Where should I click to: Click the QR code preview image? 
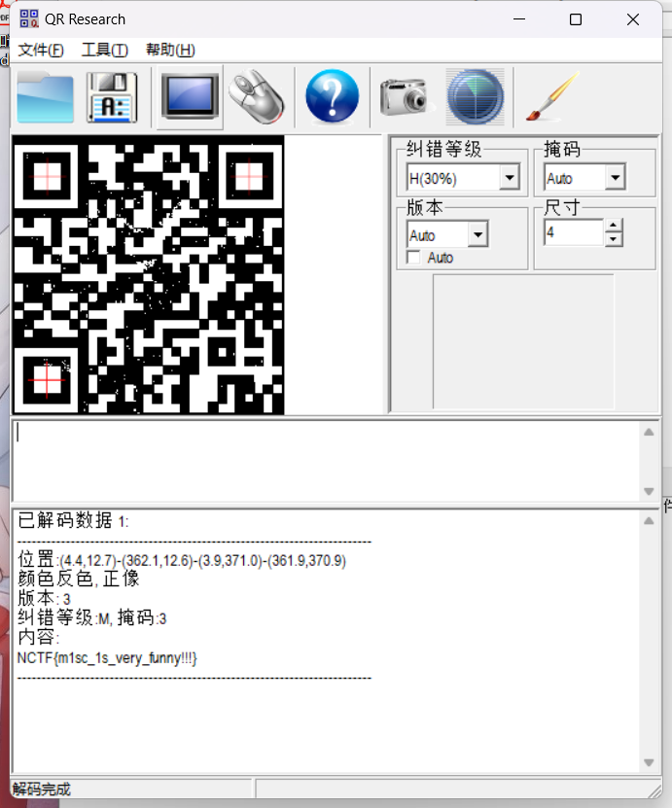pyautogui.click(x=148, y=274)
